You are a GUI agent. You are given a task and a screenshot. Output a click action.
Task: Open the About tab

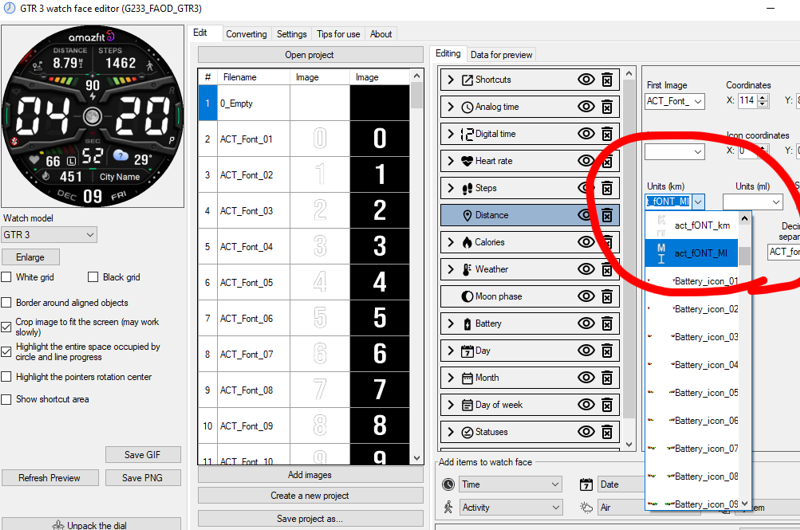[381, 34]
